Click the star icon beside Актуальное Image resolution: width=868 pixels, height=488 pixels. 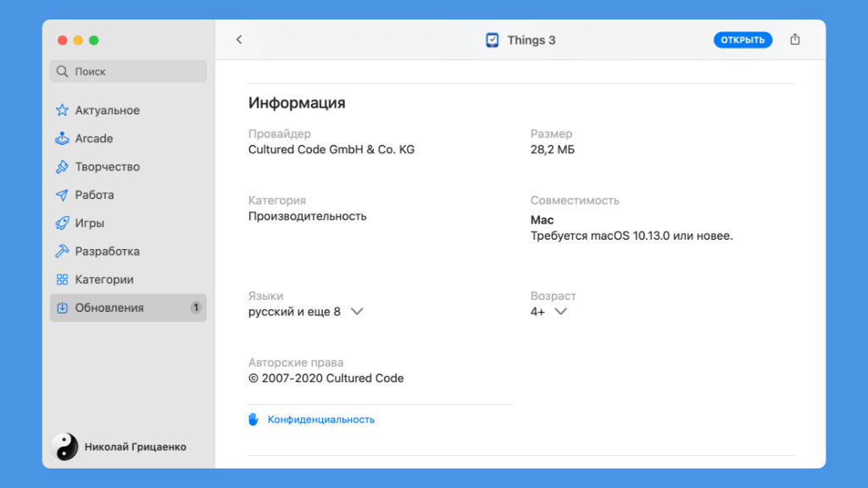[62, 110]
